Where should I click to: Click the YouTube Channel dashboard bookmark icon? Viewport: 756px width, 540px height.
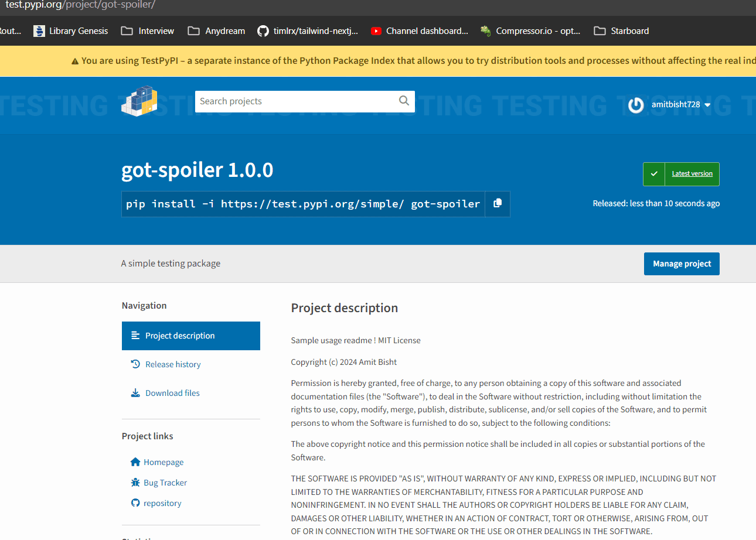click(376, 31)
